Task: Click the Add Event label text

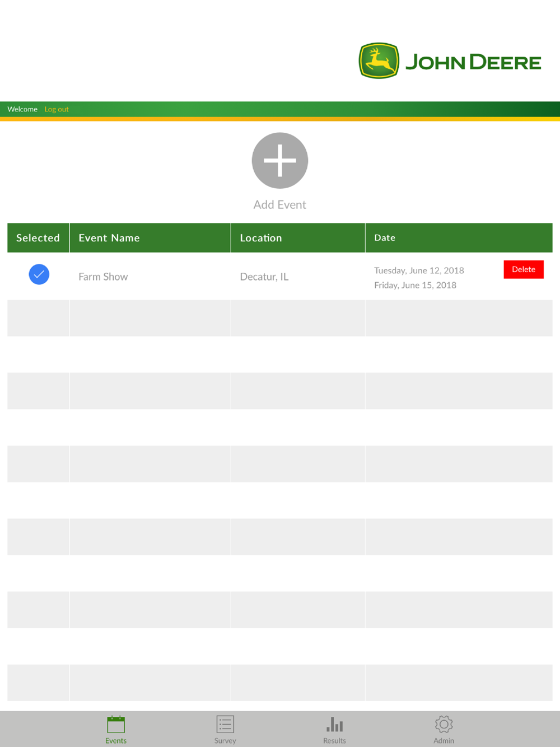Action: coord(280,205)
